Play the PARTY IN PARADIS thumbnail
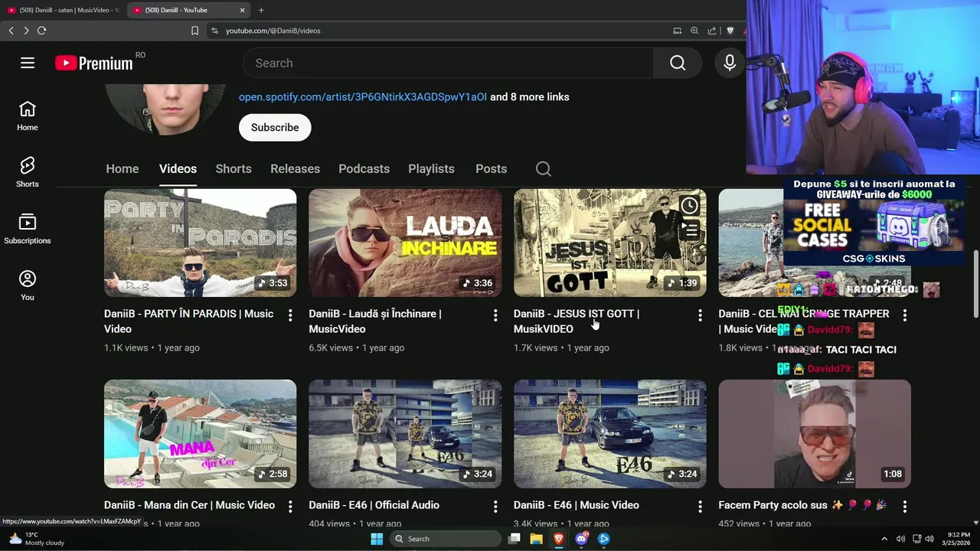 (x=200, y=243)
